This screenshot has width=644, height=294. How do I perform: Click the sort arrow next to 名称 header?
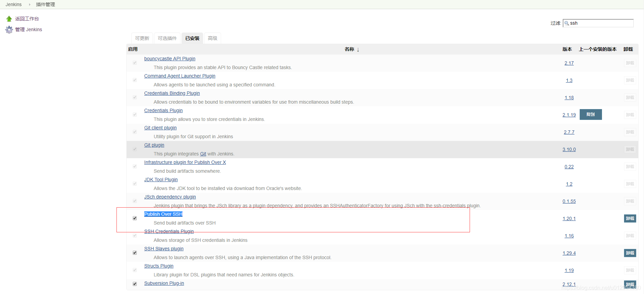(x=358, y=49)
